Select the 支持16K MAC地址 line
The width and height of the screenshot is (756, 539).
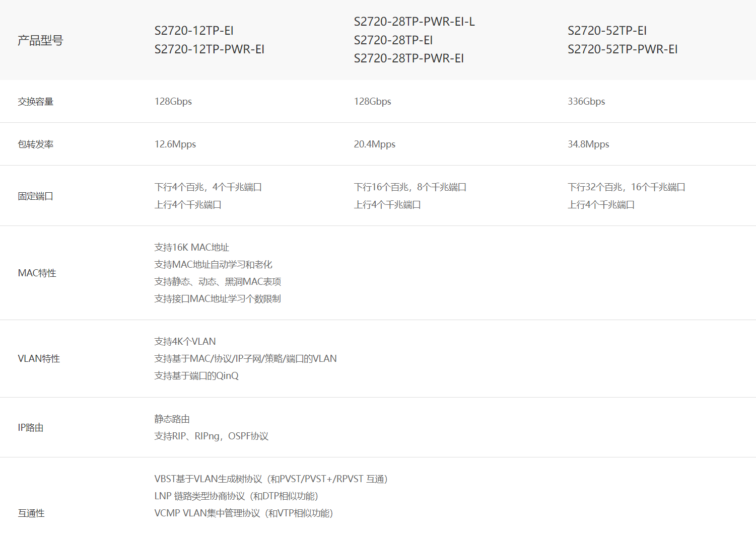click(x=191, y=248)
